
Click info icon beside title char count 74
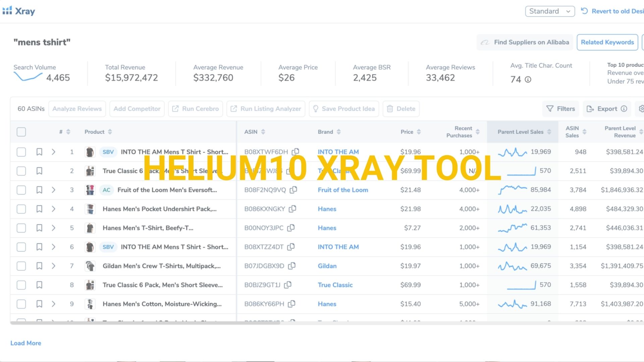[x=528, y=79]
